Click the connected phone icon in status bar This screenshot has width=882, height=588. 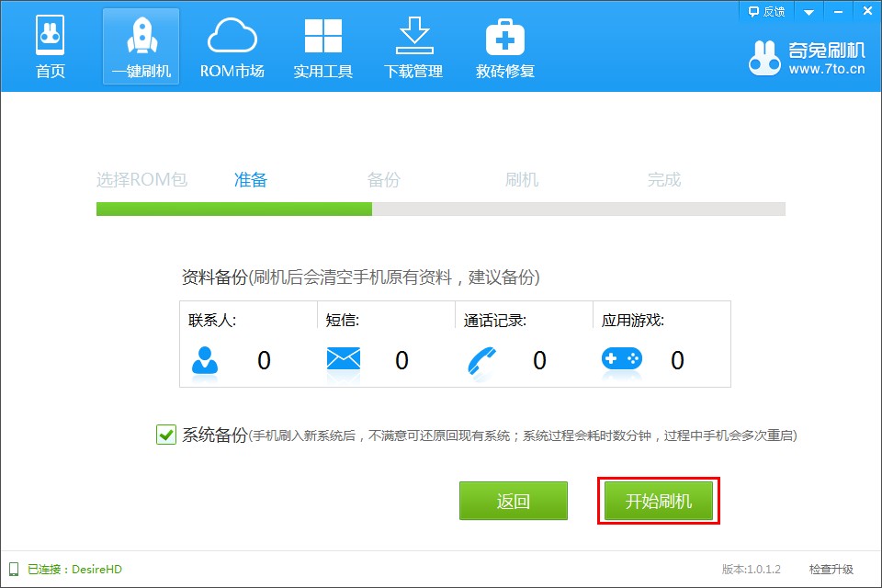pos(14,569)
